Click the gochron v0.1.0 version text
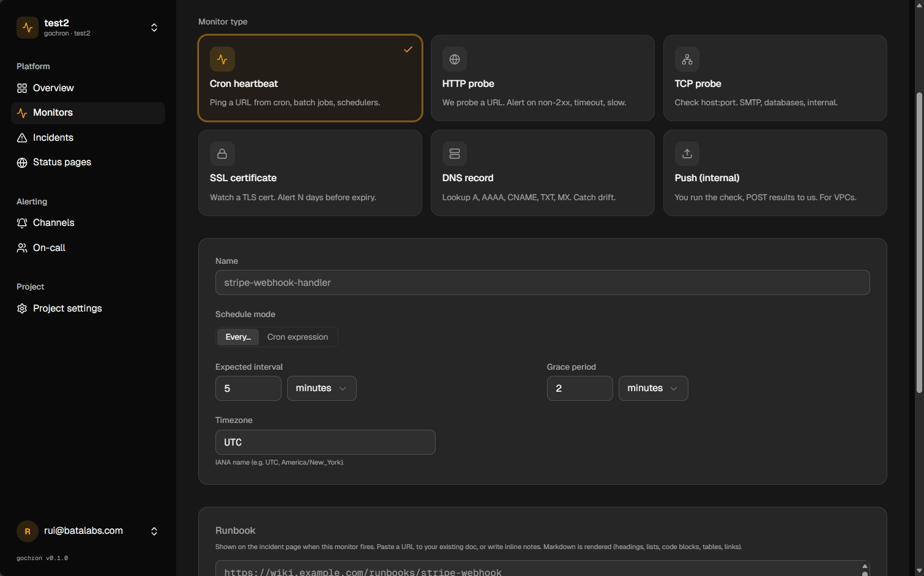This screenshot has height=576, width=924. 42,558
